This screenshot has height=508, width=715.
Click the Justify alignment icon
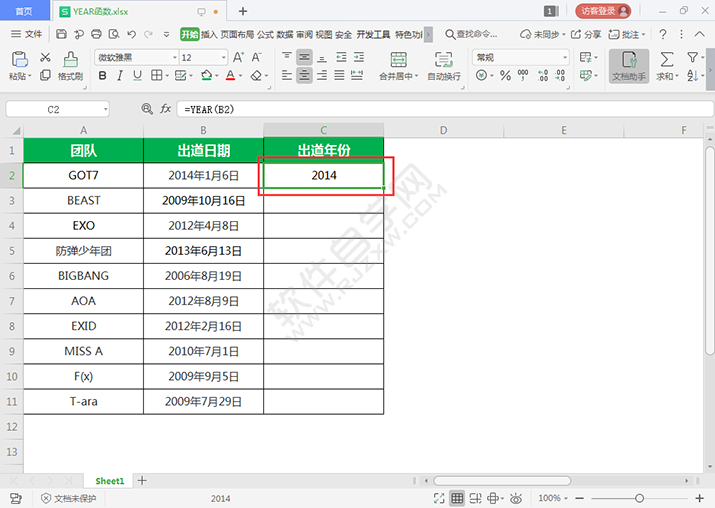click(x=339, y=75)
